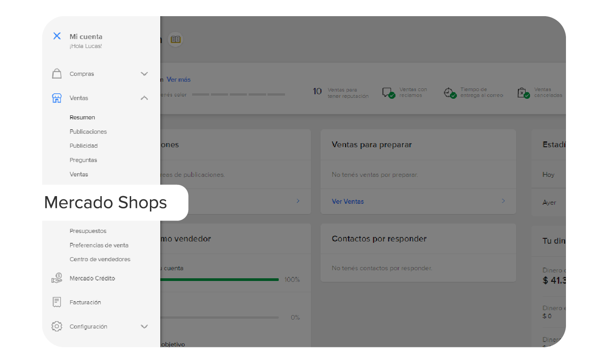Click arrow beside Ver Ventas

503,201
